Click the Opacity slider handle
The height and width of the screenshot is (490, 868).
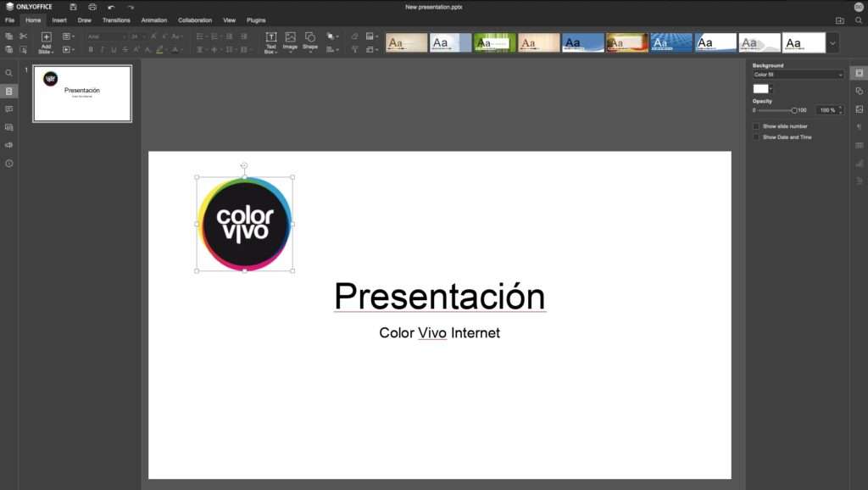pyautogui.click(x=793, y=110)
